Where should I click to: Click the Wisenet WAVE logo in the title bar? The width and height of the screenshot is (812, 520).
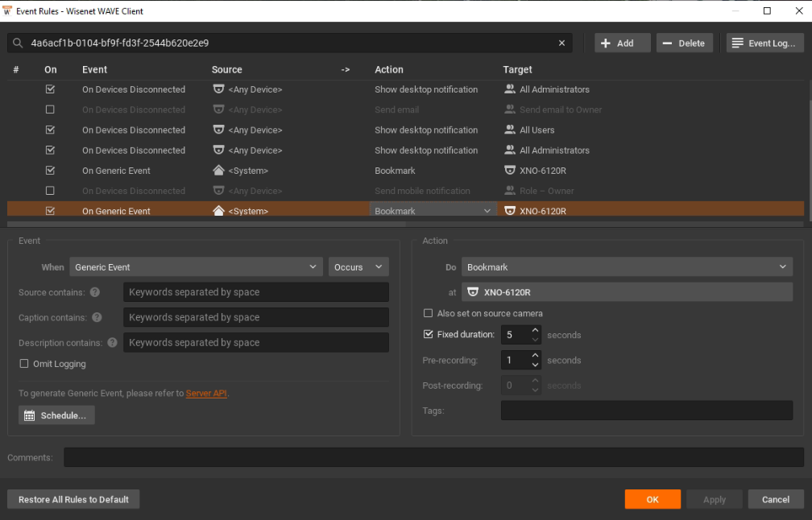(x=7, y=10)
